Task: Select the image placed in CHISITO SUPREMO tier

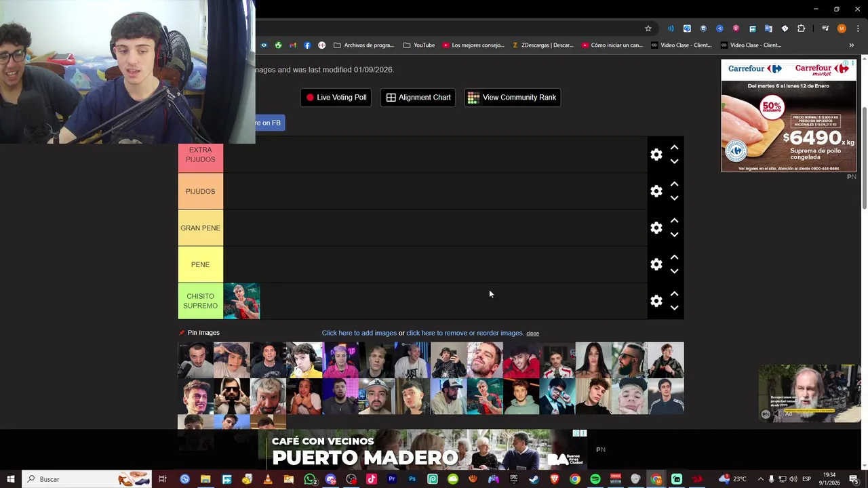Action: (x=241, y=301)
